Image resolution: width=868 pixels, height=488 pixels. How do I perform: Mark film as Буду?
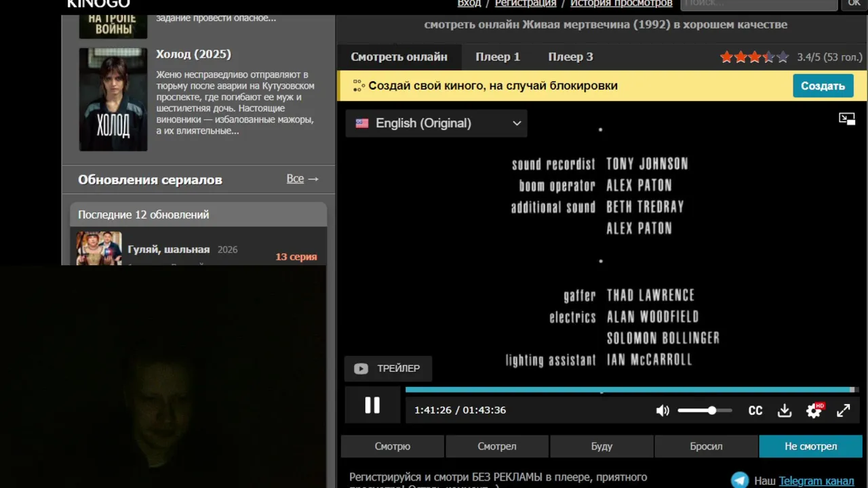[601, 447]
